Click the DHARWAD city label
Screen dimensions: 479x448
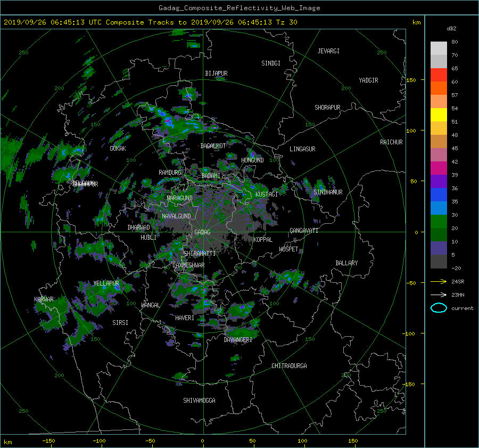click(139, 227)
